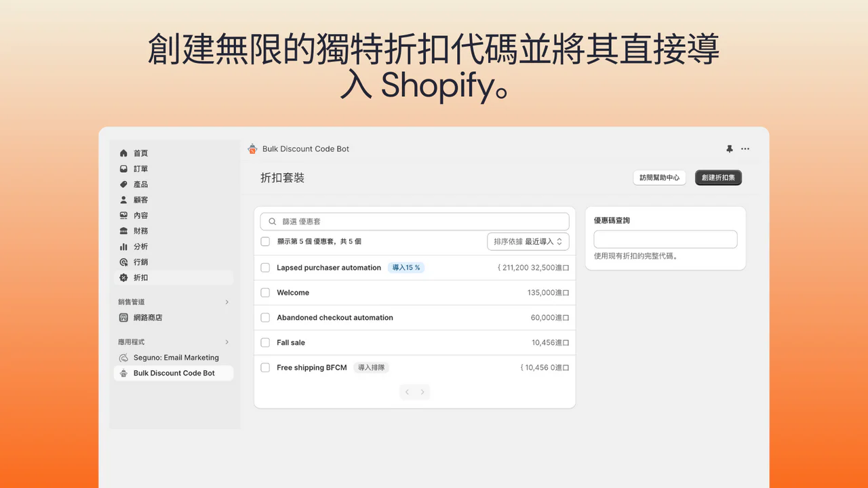Click the search magnifier icon in filter field
Screen dimensions: 868x488
(x=273, y=222)
